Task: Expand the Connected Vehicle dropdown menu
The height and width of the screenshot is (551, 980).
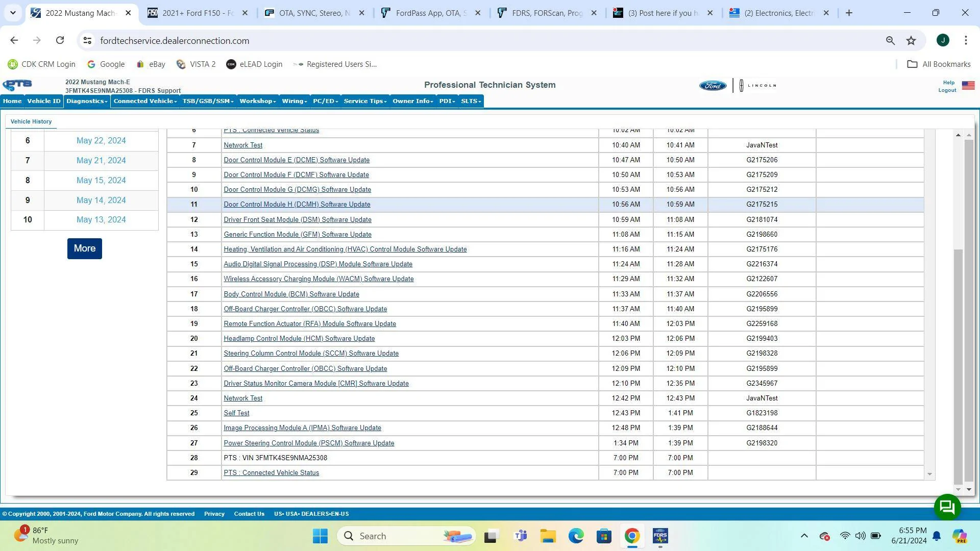Action: click(145, 101)
